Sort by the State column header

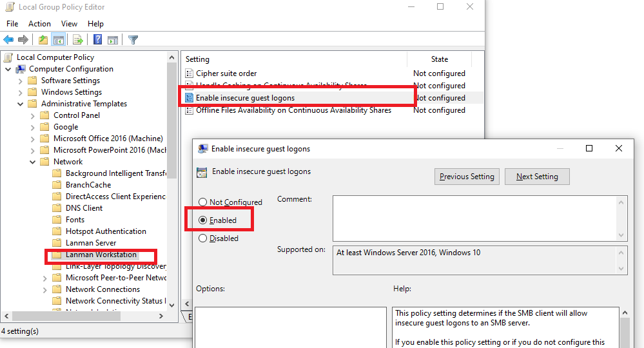point(440,59)
